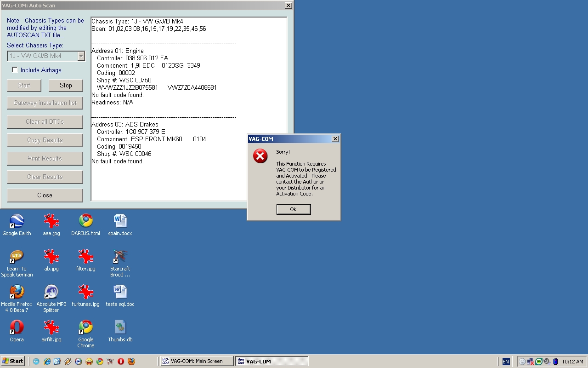Screen dimensions: 588x368
Task: Open the EN language indicator
Action: [506, 362]
